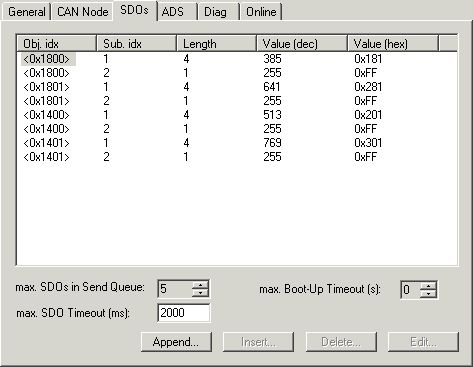This screenshot has height=367, width=473.
Task: Click the decimal value 641 cell
Action: pos(272,87)
